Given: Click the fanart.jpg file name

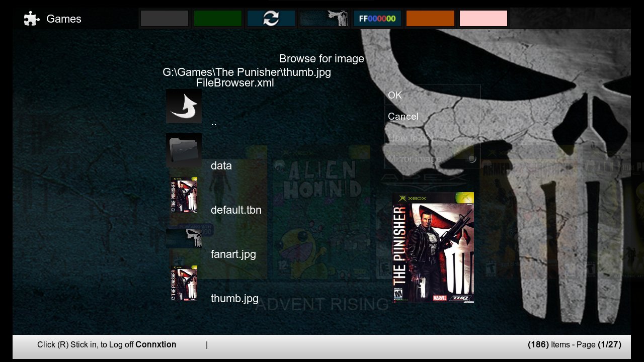Looking at the screenshot, I should click(x=233, y=254).
